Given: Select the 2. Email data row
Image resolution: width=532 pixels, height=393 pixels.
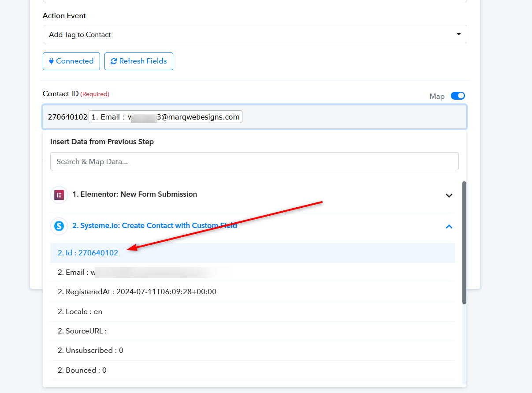Looking at the screenshot, I should pyautogui.click(x=253, y=272).
